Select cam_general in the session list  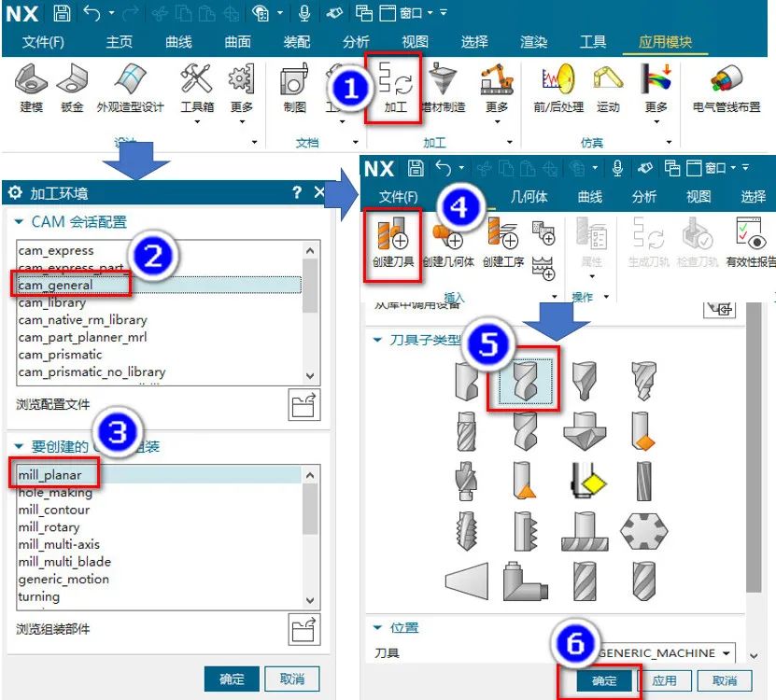point(159,285)
